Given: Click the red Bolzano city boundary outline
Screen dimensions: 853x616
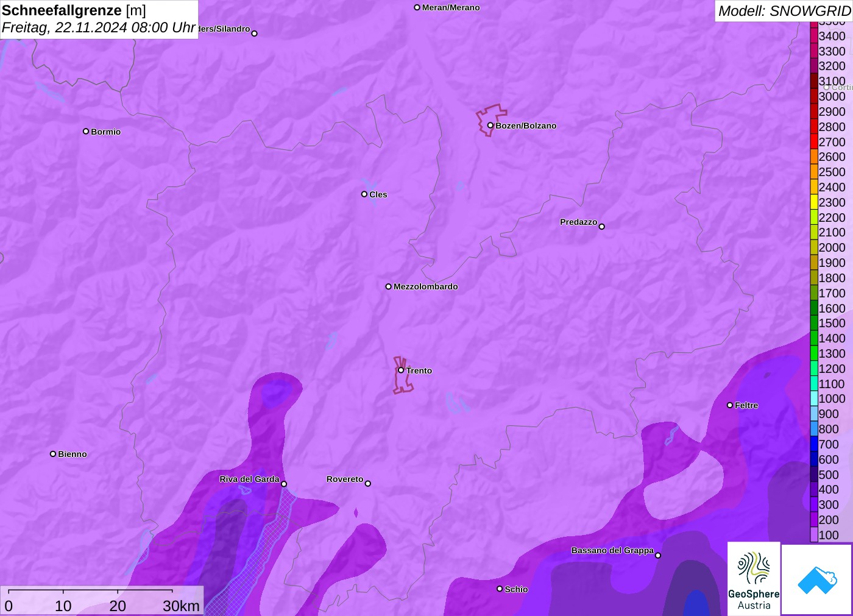Looking at the screenshot, I should tap(491, 120).
